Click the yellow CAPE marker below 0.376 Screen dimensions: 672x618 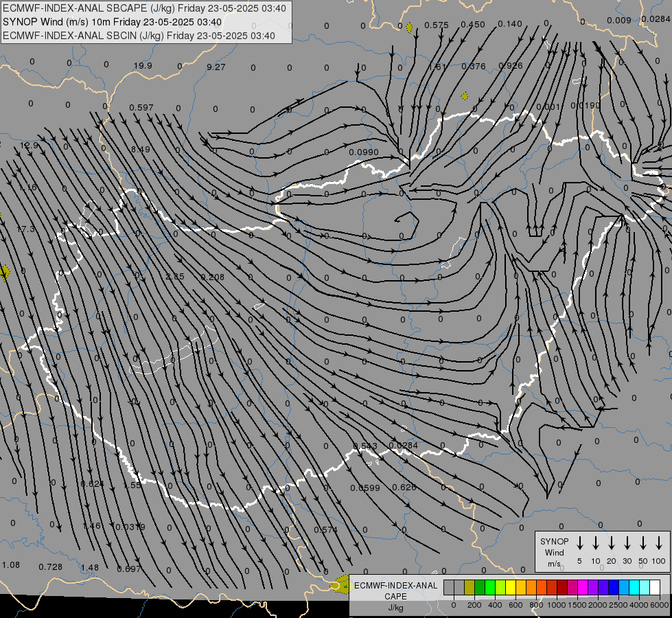(465, 96)
